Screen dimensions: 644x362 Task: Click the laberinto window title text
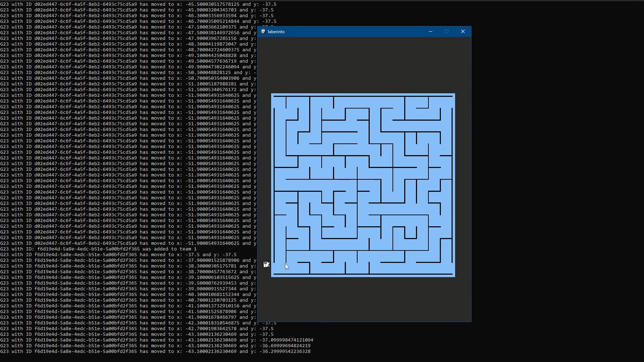point(276,32)
